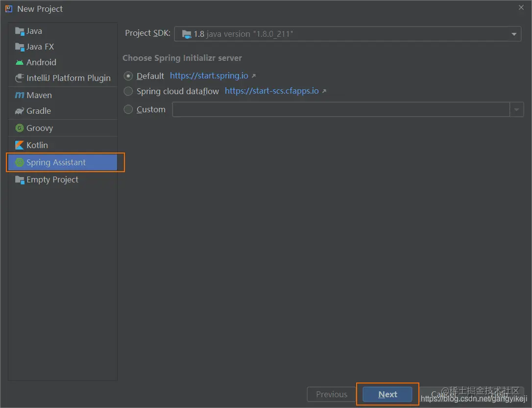532x408 pixels.
Task: Click the Java folder icon in sidebar
Action: pos(20,31)
